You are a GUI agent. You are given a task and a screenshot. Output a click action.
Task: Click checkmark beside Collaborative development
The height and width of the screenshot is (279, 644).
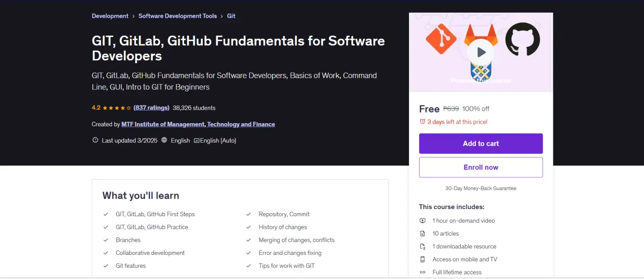106,253
